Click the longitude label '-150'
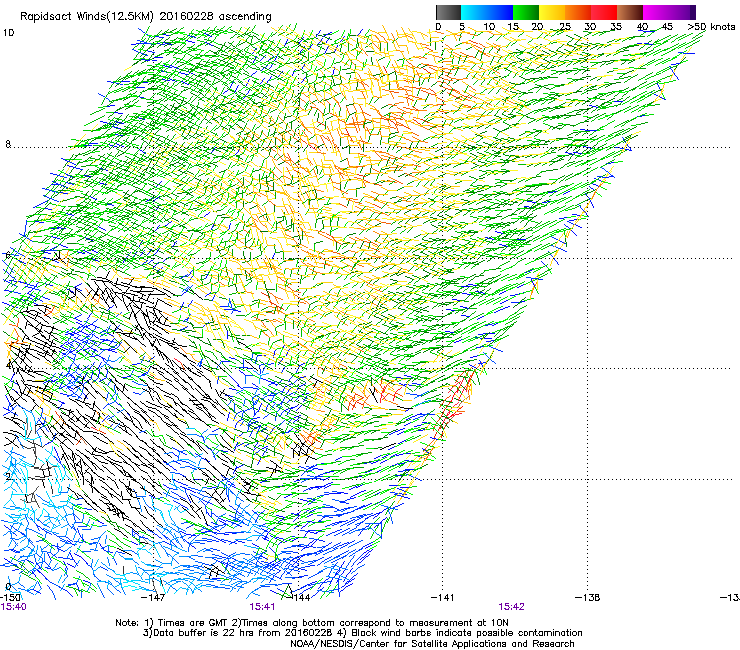Screen dimensions: 740x650 coord(10,597)
